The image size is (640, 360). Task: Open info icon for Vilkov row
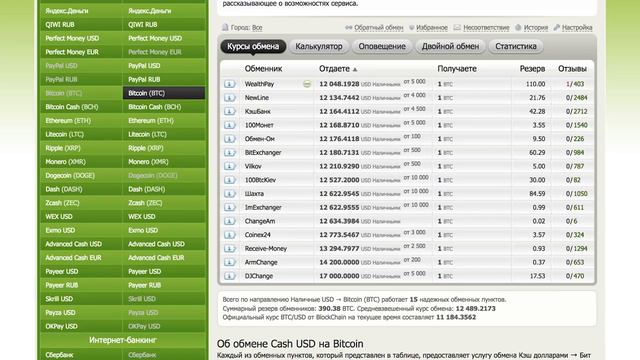coord(229,166)
